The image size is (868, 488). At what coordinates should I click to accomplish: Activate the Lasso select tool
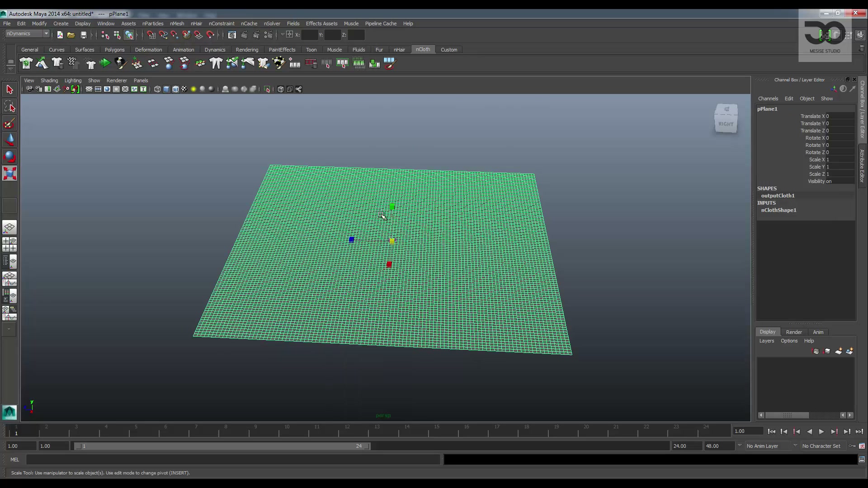9,107
